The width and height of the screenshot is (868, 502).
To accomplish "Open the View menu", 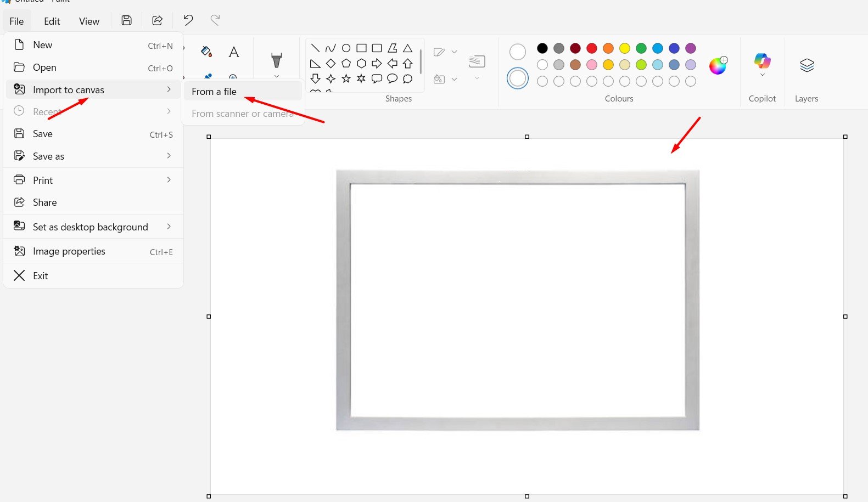I will tap(89, 21).
